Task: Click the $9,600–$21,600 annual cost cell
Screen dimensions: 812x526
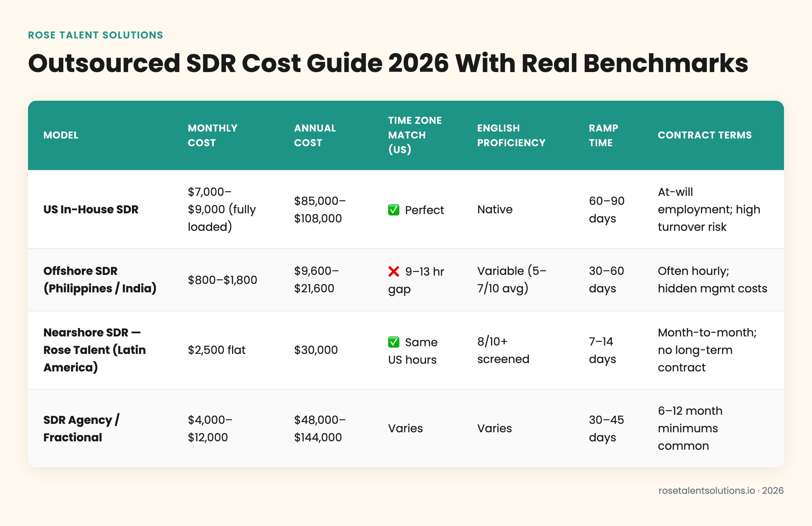Action: pyautogui.click(x=316, y=279)
